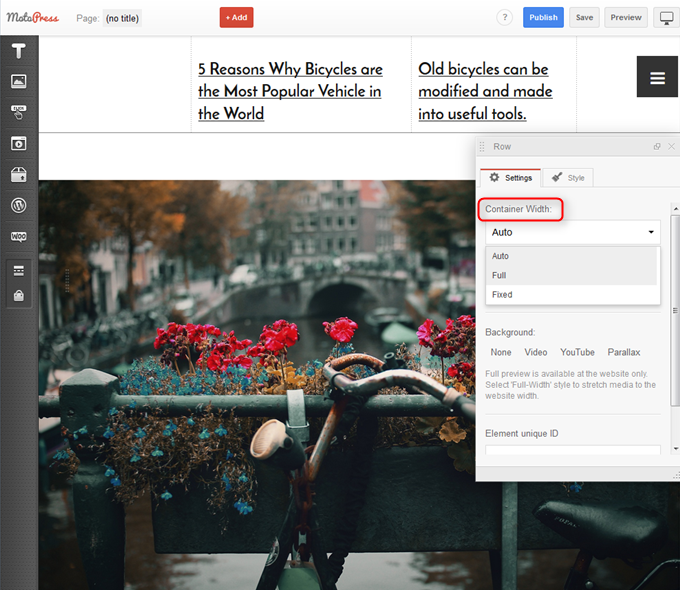Save the page
The width and height of the screenshot is (680, 590).
coord(584,17)
